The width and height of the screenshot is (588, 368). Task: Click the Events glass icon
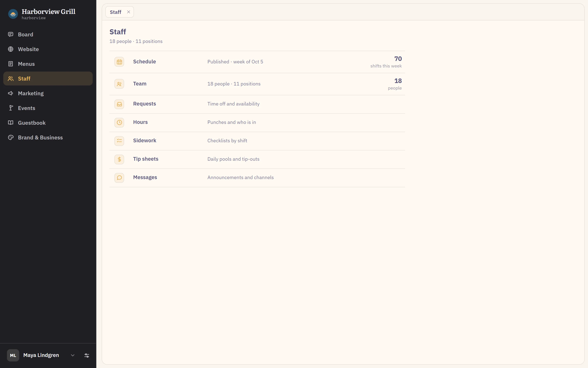point(11,108)
